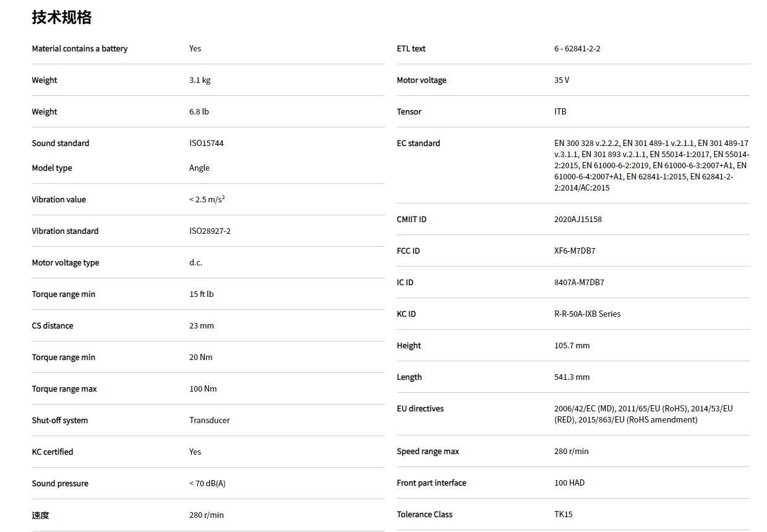Click the 3.1 kg weight value

(200, 80)
